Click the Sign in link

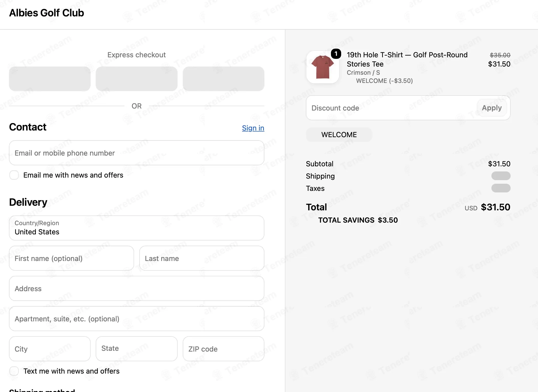click(253, 128)
